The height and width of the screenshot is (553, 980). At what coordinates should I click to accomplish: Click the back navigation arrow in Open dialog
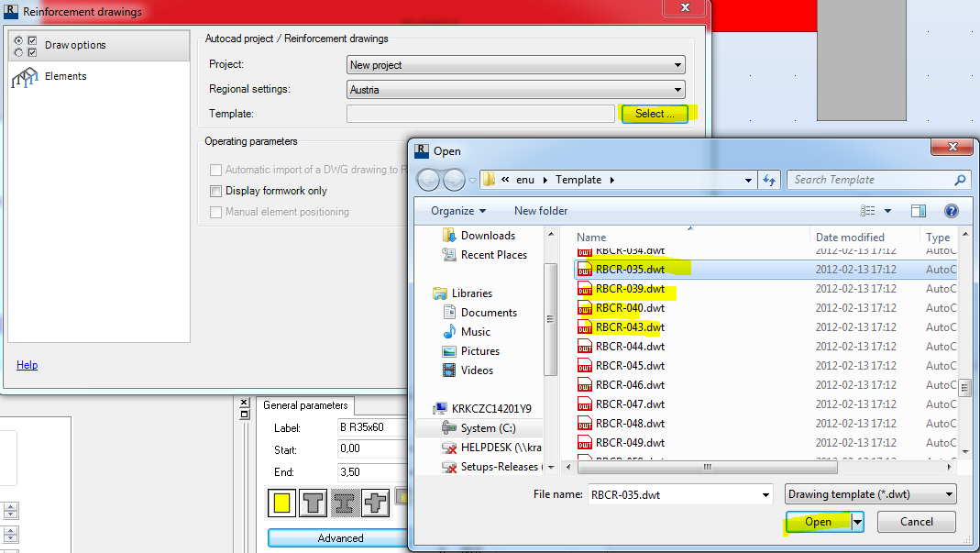pos(427,180)
